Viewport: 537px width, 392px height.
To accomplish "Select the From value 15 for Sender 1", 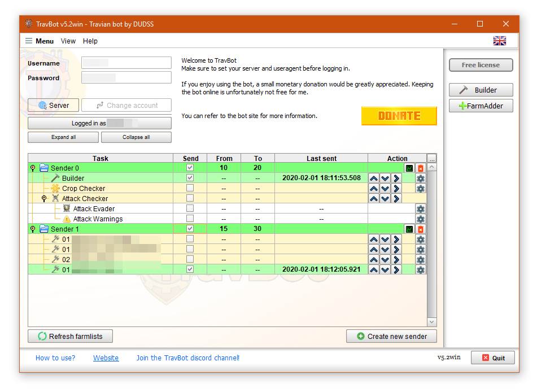I will pos(224,229).
